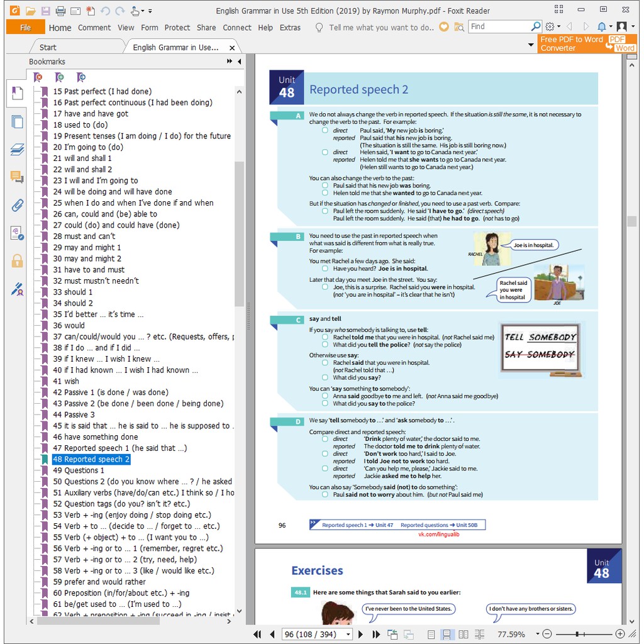The width and height of the screenshot is (644, 644).
Task: Click the Print icon in quick access toolbar
Action: pos(60,11)
